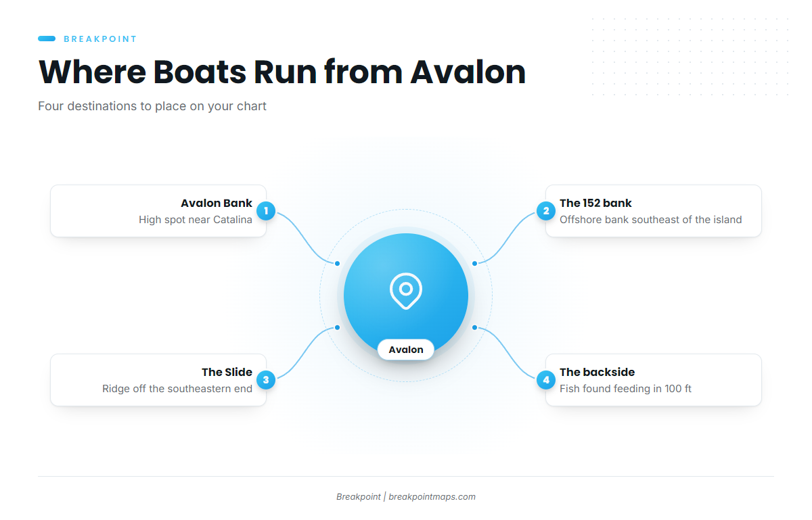The height and width of the screenshot is (520, 812).
Task: Select "Fish found feeding in 100 ft" text
Action: pyautogui.click(x=625, y=389)
